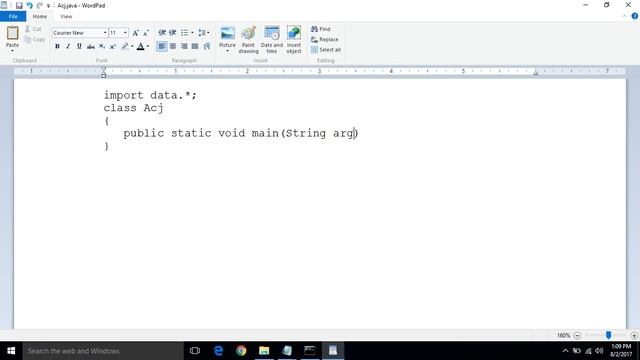This screenshot has height=360, width=640.
Task: Click the Copy button
Action: 35,39
